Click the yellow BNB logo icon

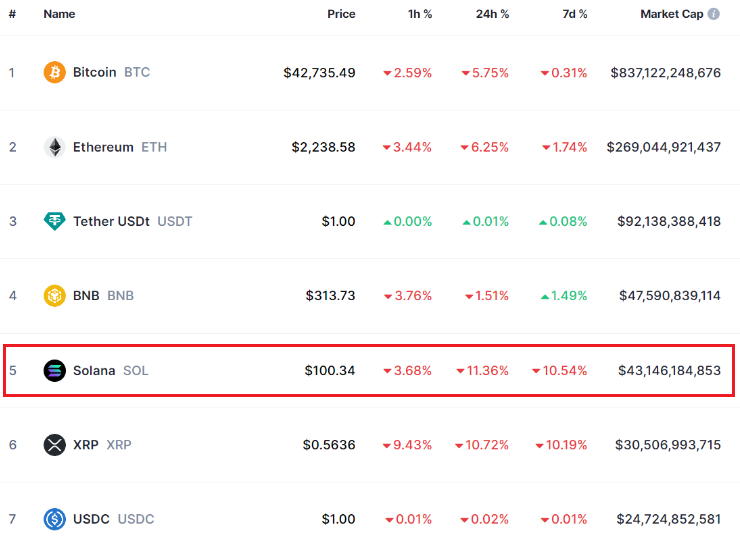point(55,296)
